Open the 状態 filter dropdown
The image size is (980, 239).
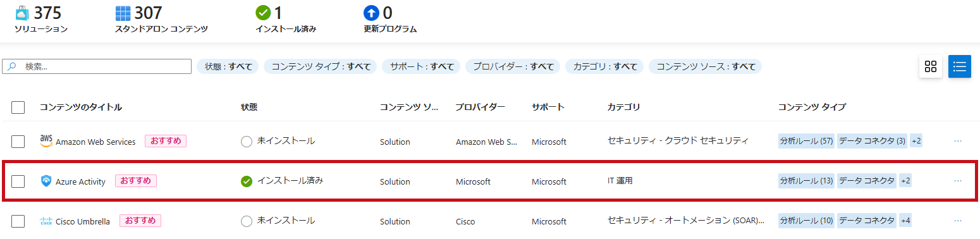click(228, 66)
